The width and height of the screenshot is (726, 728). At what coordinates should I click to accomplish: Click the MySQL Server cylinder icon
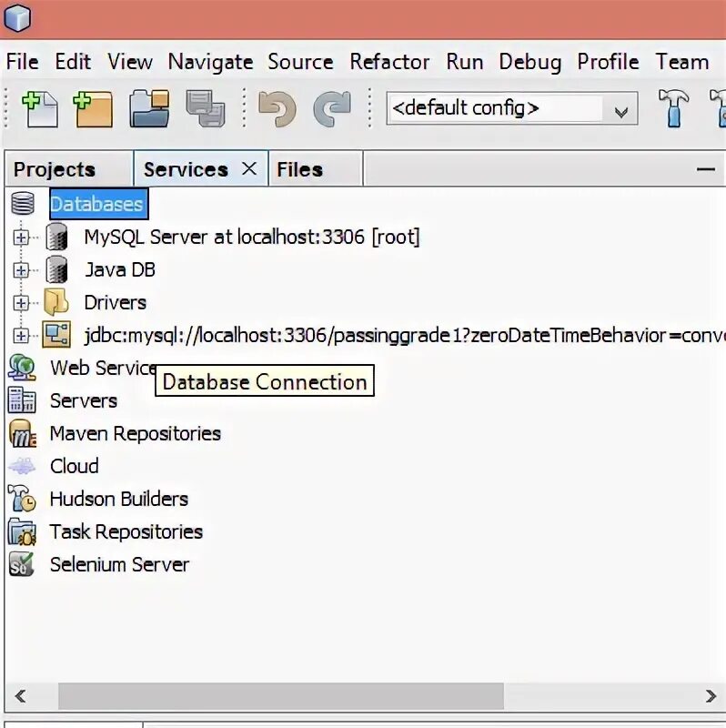(x=56, y=237)
